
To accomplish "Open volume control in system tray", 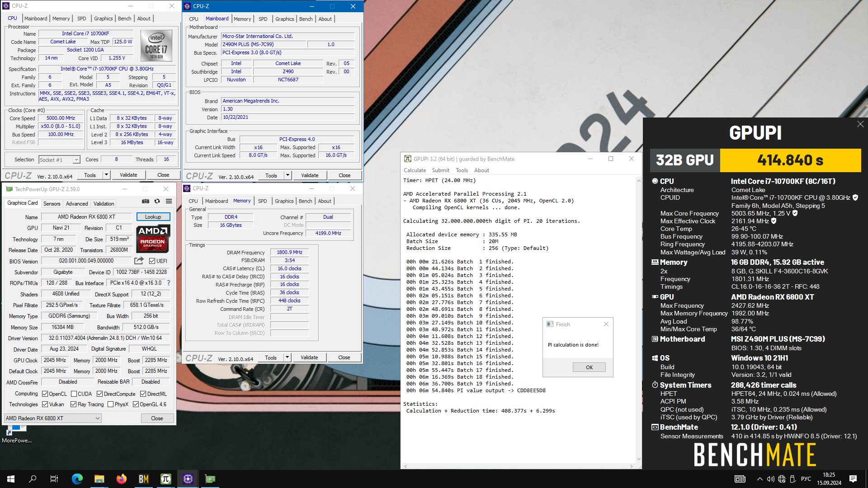I will pos(770,479).
